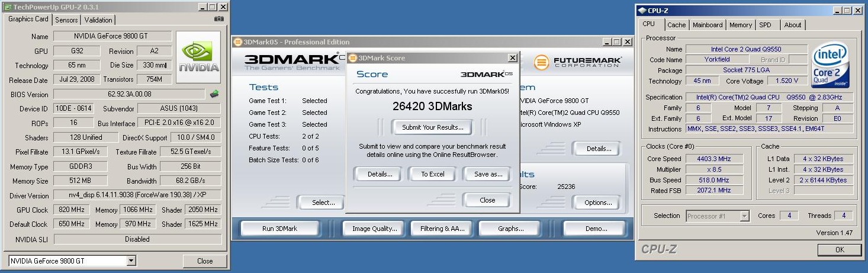
Task: Click the CPU-Z Name field Intel Core 2 Quad Q9550
Action: click(x=746, y=49)
